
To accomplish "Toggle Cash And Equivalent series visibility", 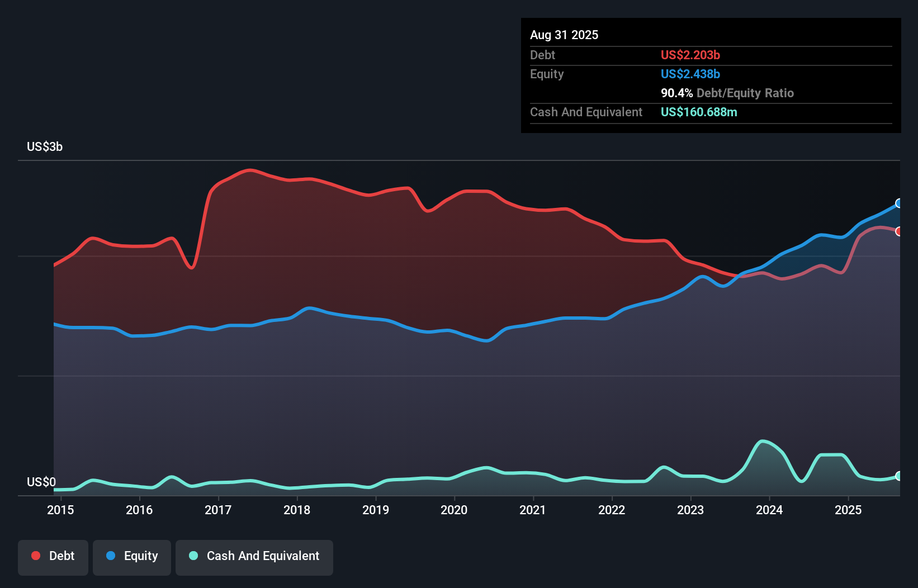I will (254, 556).
